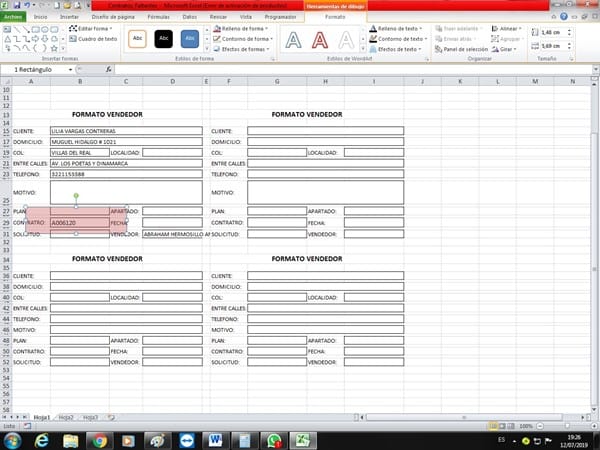Screen dimensions: 600x450
Task: Select the rectangle shape in shapes gallery
Action: coord(36,29)
